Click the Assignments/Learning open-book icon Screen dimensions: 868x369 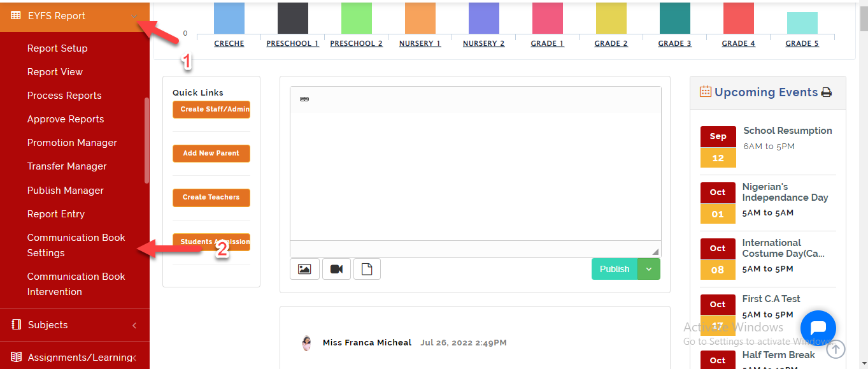click(17, 357)
